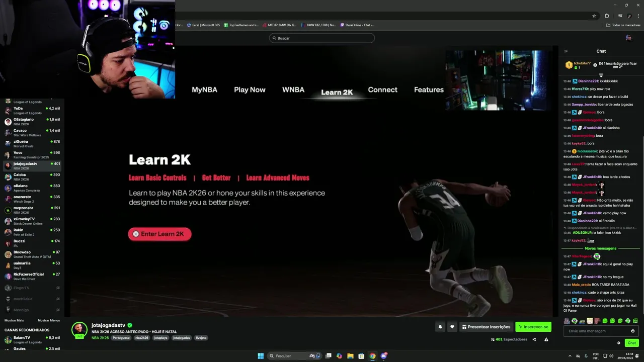Select the Connect menu tab
The height and width of the screenshot is (362, 644).
coord(382,89)
